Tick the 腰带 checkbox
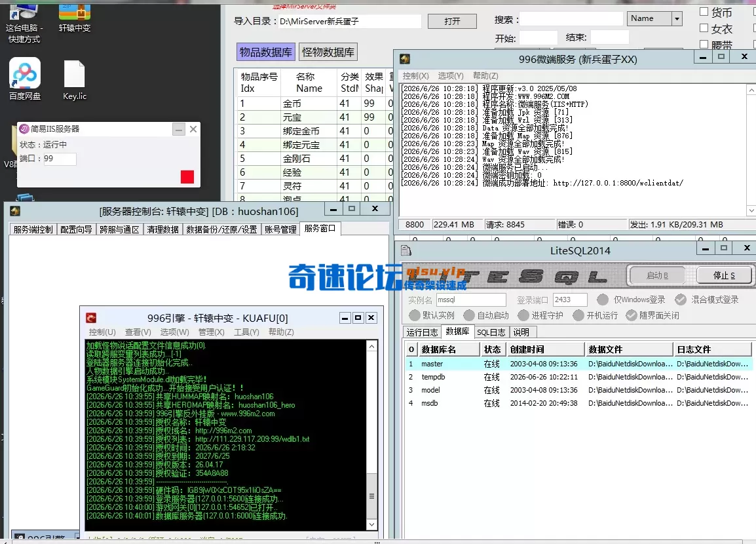756x544 pixels. point(704,45)
